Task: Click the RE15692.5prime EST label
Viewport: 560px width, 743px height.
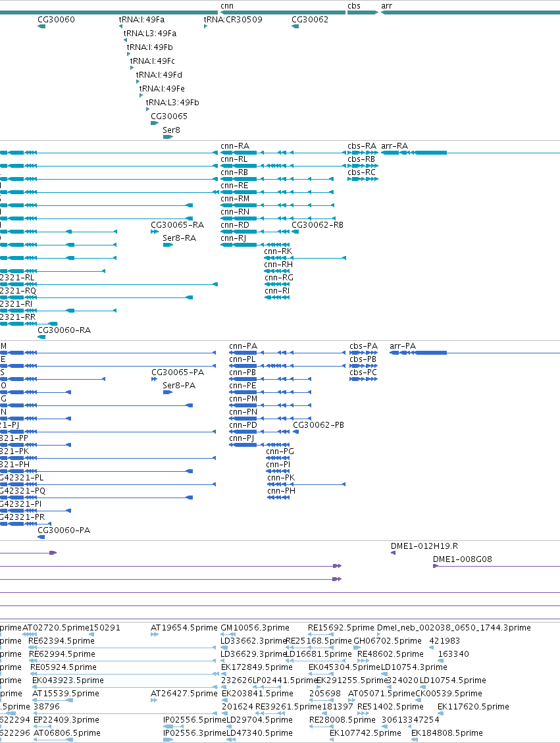Action: pos(341,628)
